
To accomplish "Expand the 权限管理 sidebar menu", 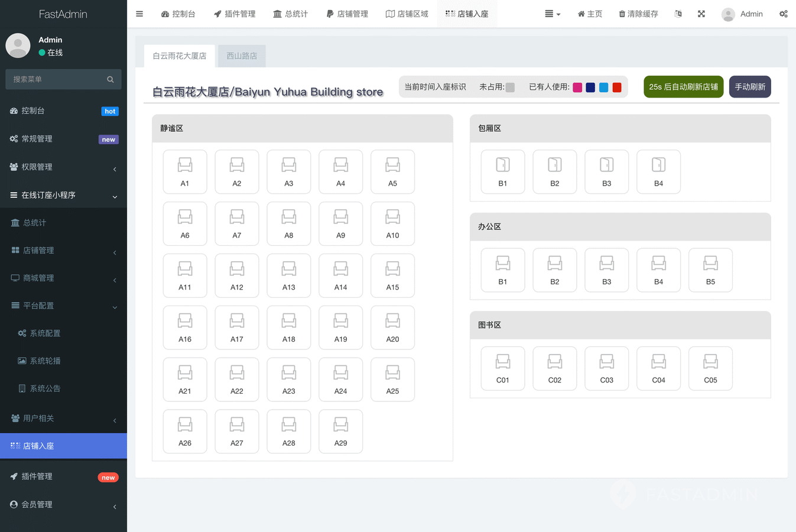I will [63, 167].
